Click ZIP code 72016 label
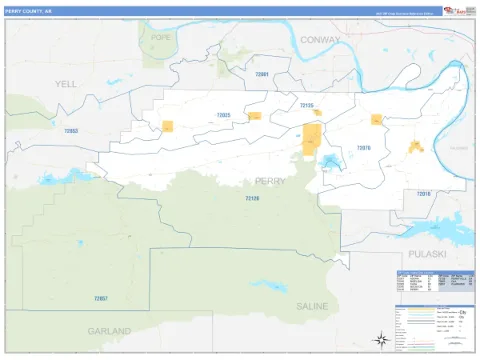The height and width of the screenshot is (360, 480). (x=423, y=194)
